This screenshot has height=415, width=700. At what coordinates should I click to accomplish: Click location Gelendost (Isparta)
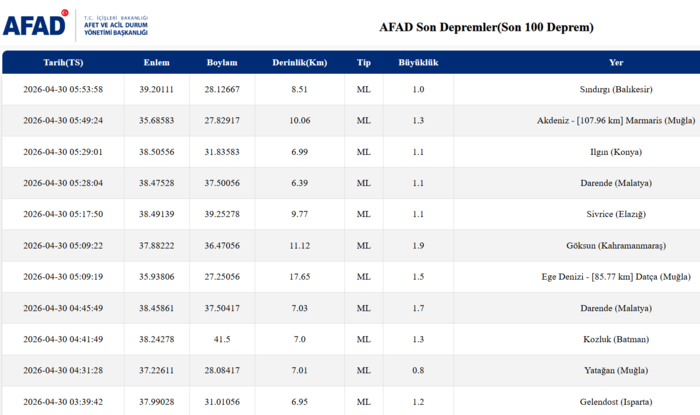coord(616,402)
